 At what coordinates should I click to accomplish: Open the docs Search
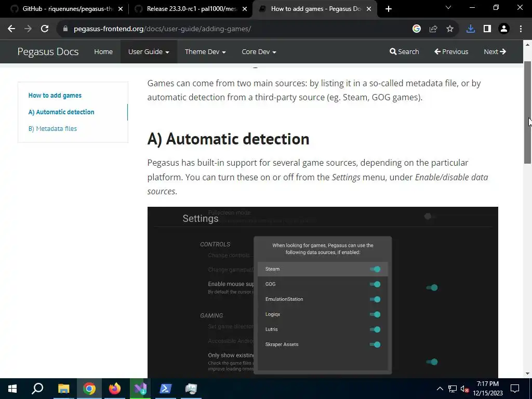coord(404,51)
